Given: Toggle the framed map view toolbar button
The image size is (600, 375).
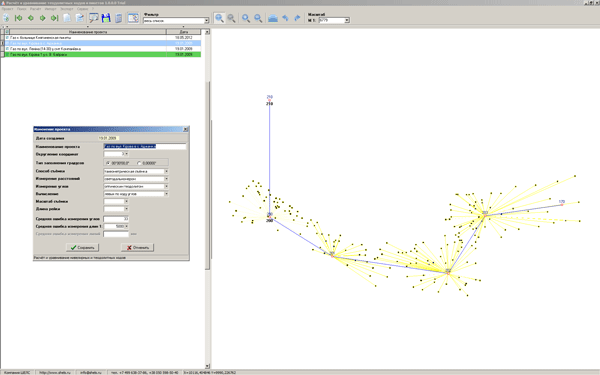Looking at the screenshot, I should [133, 18].
